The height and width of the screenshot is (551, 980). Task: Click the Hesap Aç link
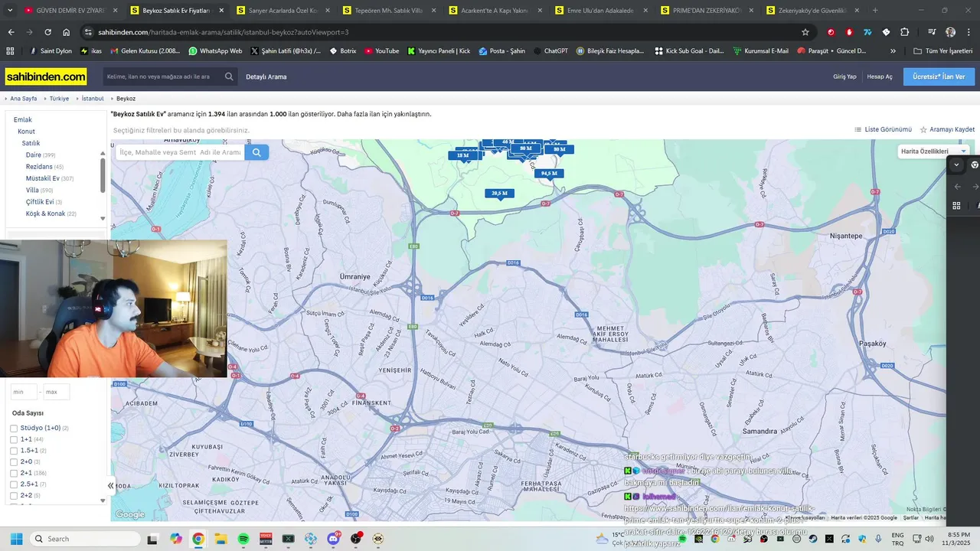coord(880,77)
